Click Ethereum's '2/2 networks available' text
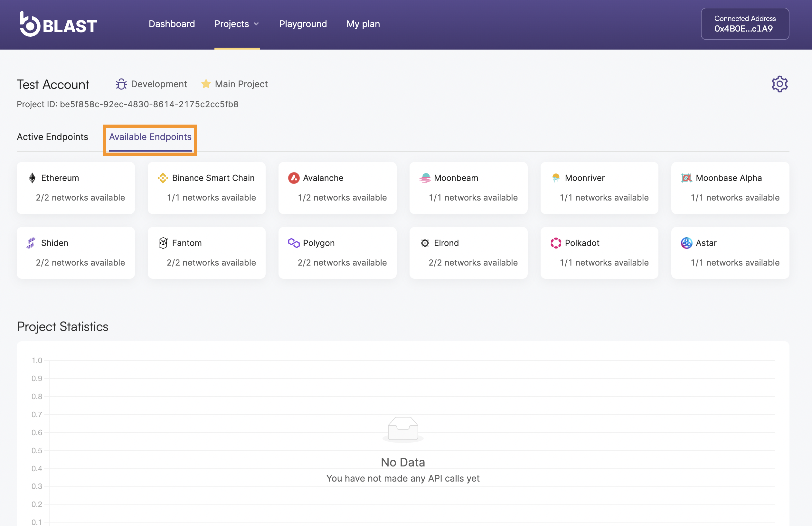Screen dimensions: 812x526 click(80, 198)
